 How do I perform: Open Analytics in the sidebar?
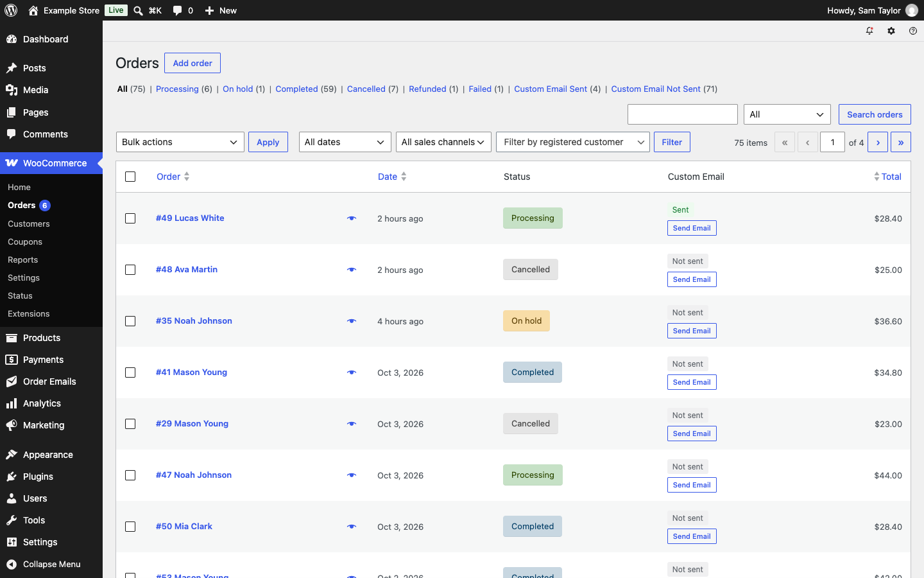click(51, 403)
